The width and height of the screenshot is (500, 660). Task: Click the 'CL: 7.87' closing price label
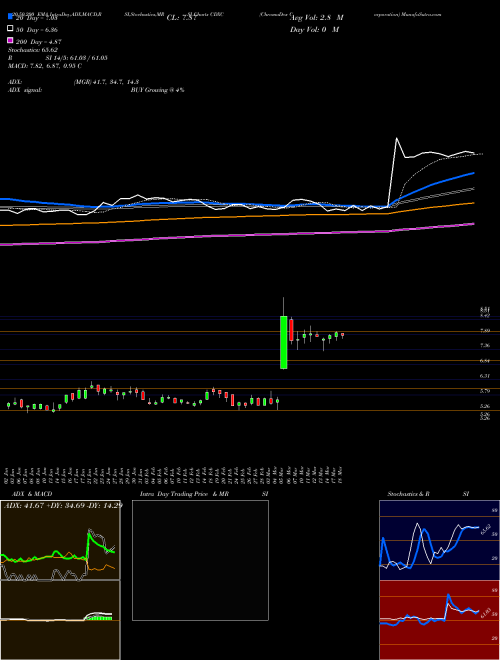(181, 18)
